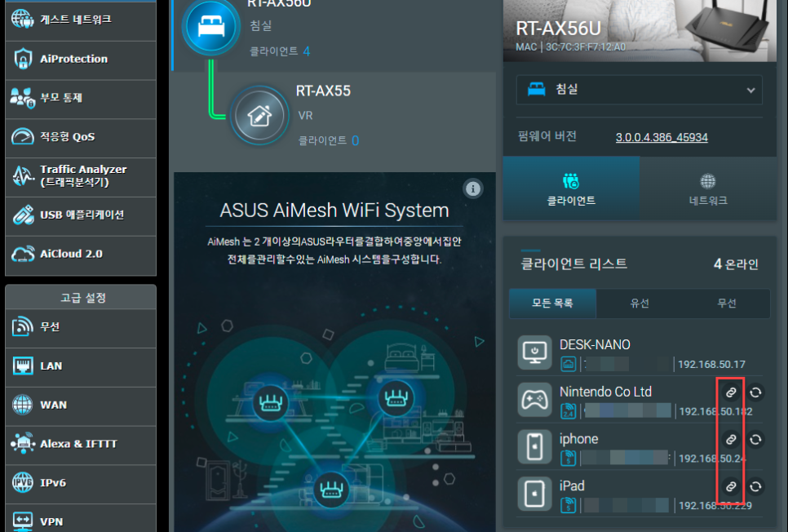This screenshot has width=788, height=532.
Task: Open the USB application icon
Action: tap(23, 215)
